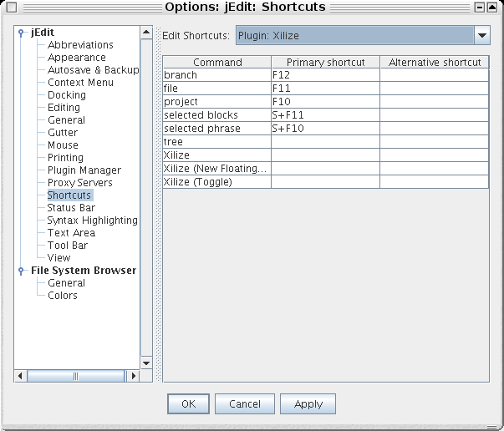Select Editing in the tree

[x=64, y=107]
